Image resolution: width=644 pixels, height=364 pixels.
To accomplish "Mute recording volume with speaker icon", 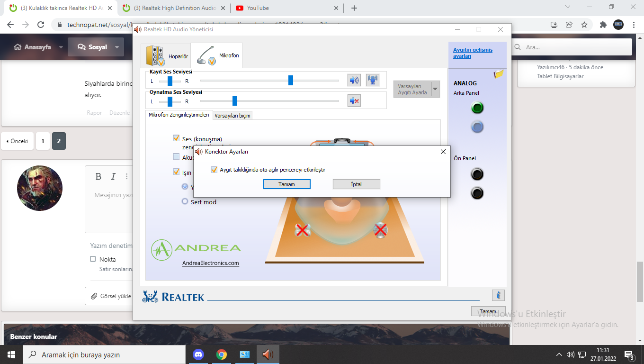I will [x=354, y=80].
